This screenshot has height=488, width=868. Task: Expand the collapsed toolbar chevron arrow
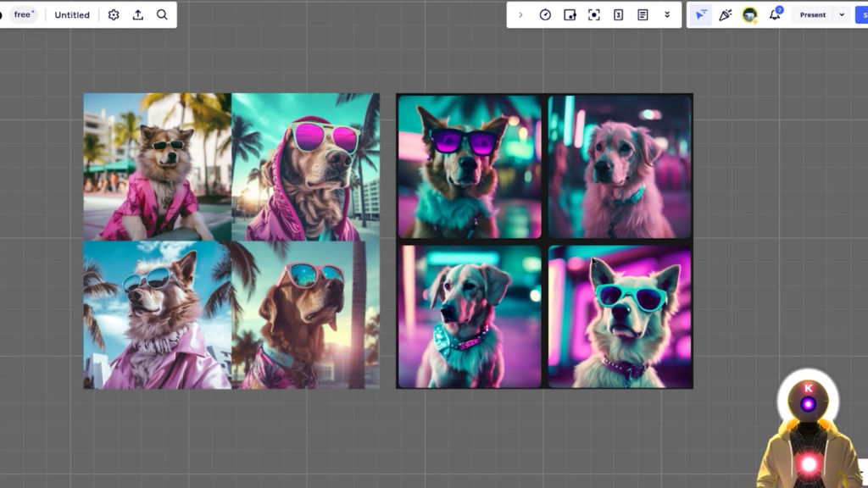coord(520,14)
